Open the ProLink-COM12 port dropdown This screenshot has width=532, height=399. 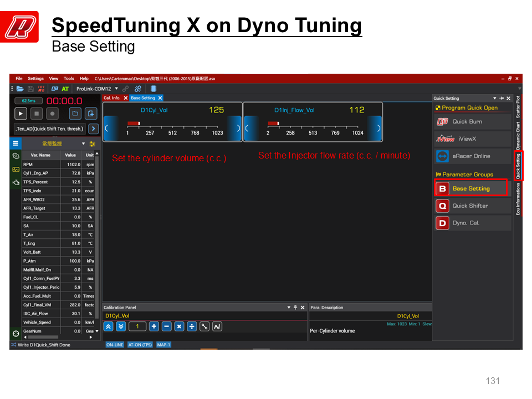pyautogui.click(x=116, y=89)
